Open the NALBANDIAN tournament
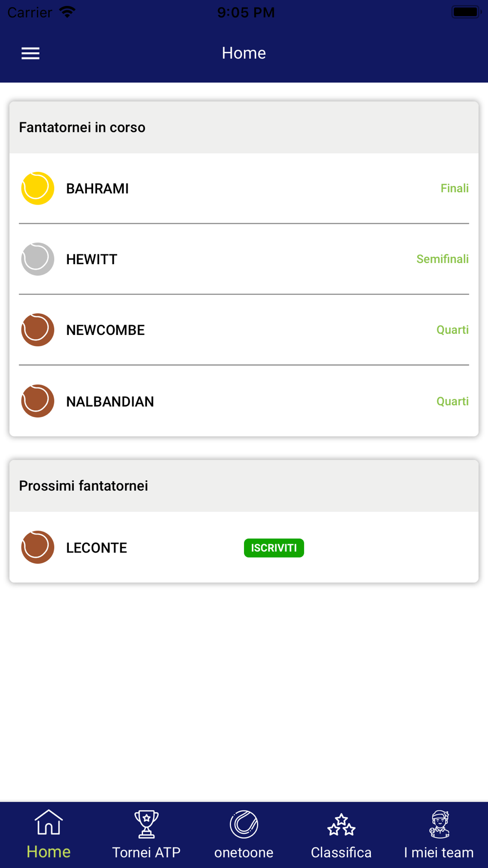Screen dimensions: 488x868 pos(110,402)
